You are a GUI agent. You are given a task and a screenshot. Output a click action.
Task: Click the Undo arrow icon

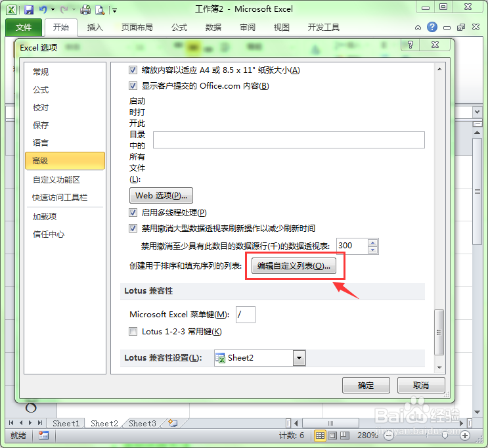[43, 10]
